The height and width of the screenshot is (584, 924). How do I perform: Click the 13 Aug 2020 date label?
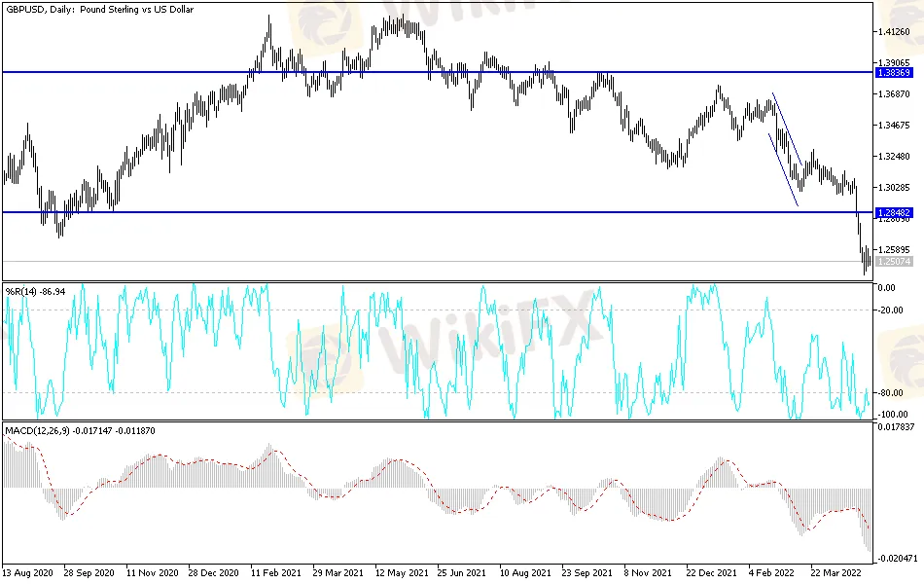[x=27, y=573]
